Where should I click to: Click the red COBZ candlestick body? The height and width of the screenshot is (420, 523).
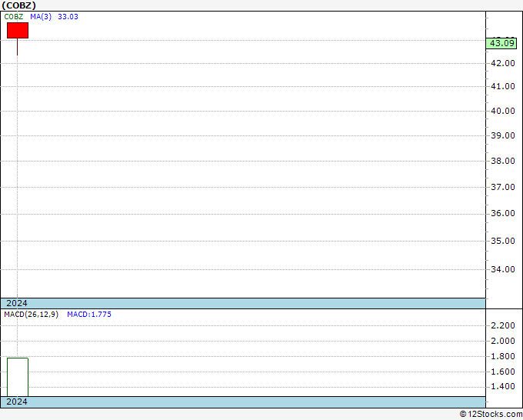18,30
